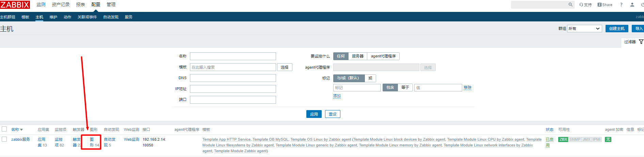Image resolution: width=644 pixels, height=157 pixels.
Task: Focus the 端口 filter field
Action: (x=233, y=100)
